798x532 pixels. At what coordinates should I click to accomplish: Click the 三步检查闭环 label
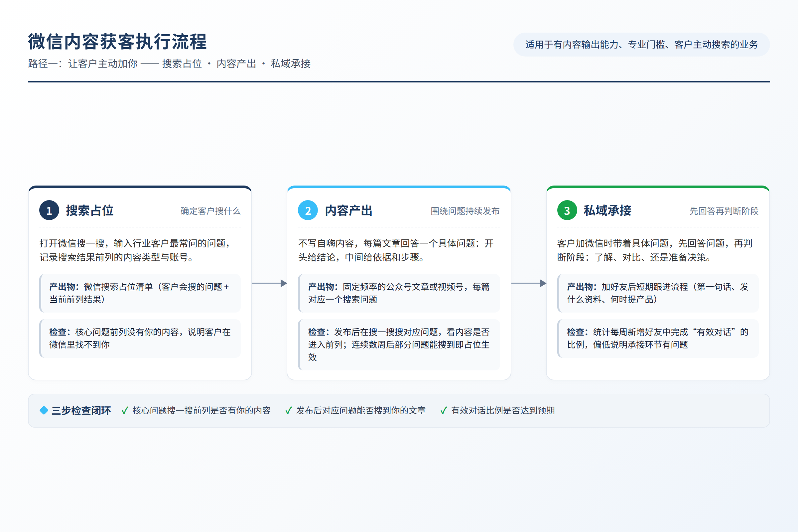81,411
